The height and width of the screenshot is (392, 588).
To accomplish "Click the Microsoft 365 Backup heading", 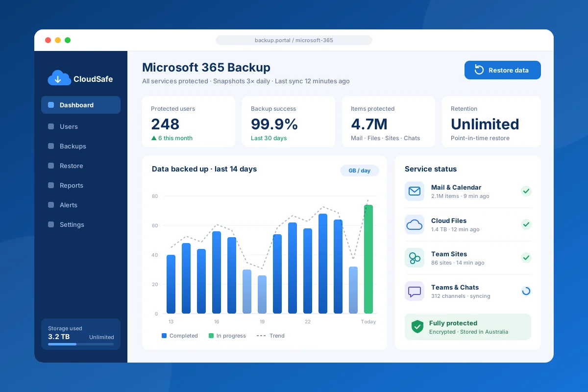I will click(x=206, y=68).
